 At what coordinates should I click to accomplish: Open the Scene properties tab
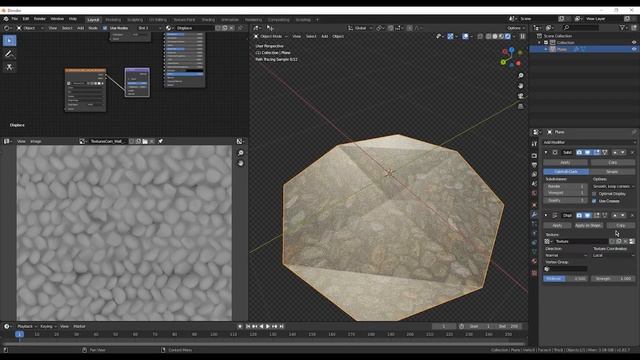[x=534, y=184]
